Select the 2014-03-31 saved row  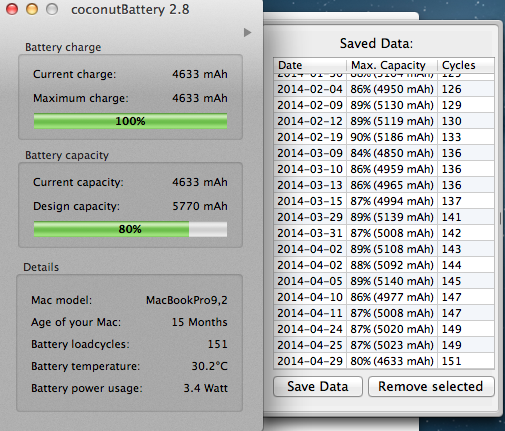pos(384,233)
